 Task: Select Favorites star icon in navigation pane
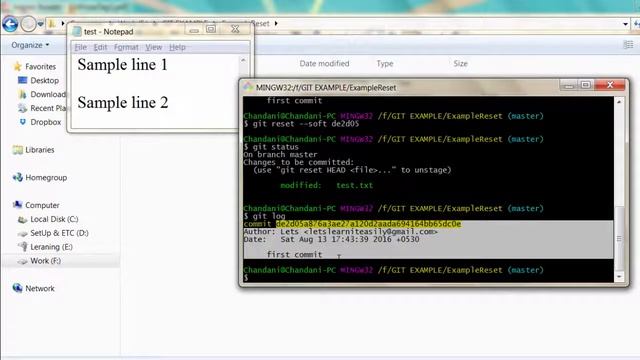17,66
